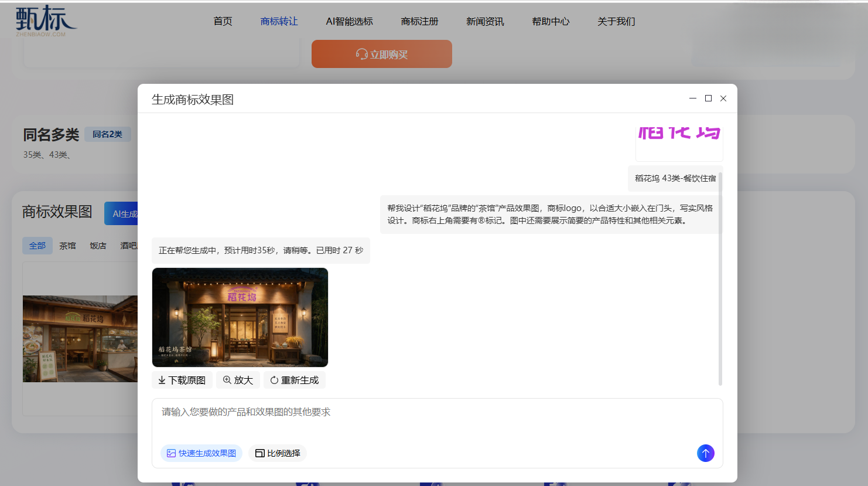Open the 比例选择 ratio selector

278,453
